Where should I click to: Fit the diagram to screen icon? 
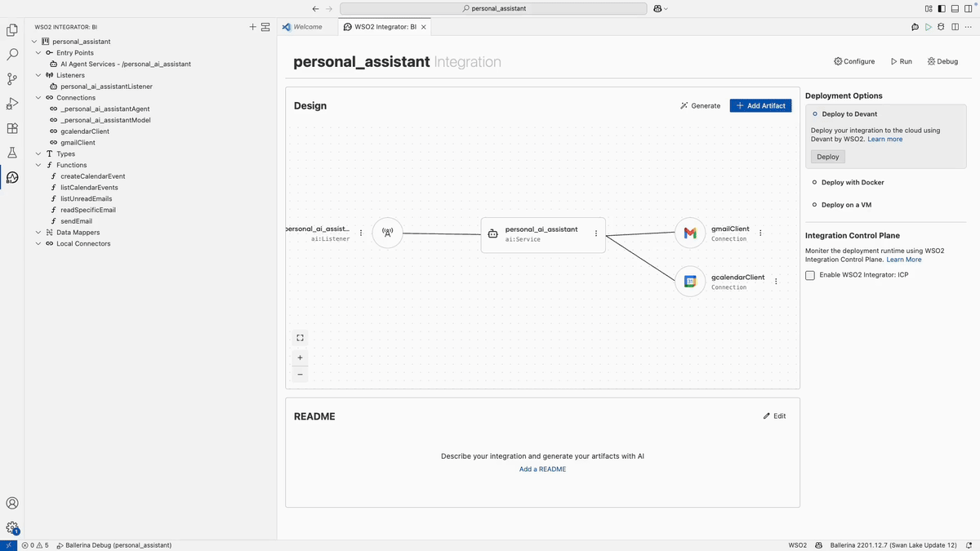pyautogui.click(x=300, y=338)
